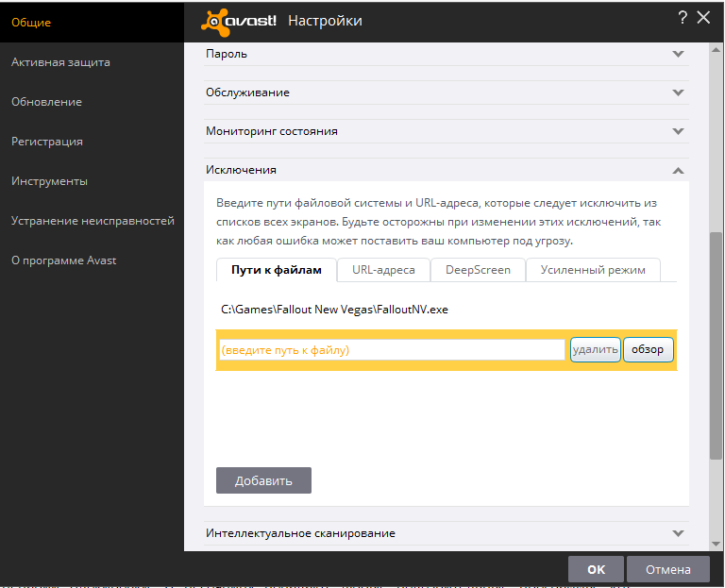Expand the Пароль section
The height and width of the screenshot is (588, 725).
[x=677, y=54]
